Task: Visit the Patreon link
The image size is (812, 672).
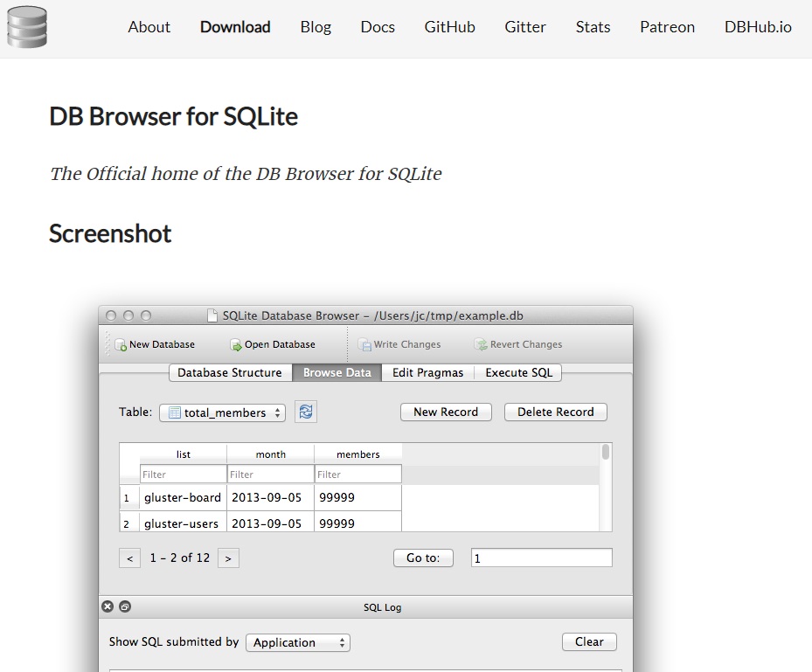Action: 667,27
